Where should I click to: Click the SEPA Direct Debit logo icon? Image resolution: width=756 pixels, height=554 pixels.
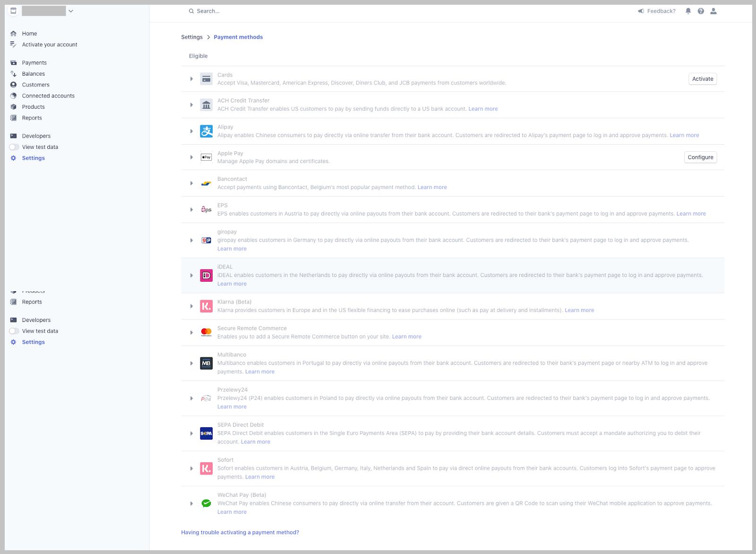[206, 433]
